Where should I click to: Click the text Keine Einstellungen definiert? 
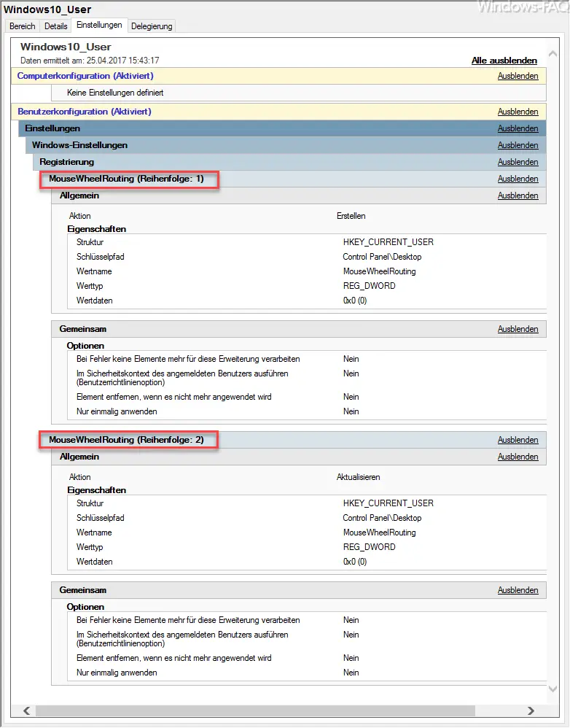point(115,93)
